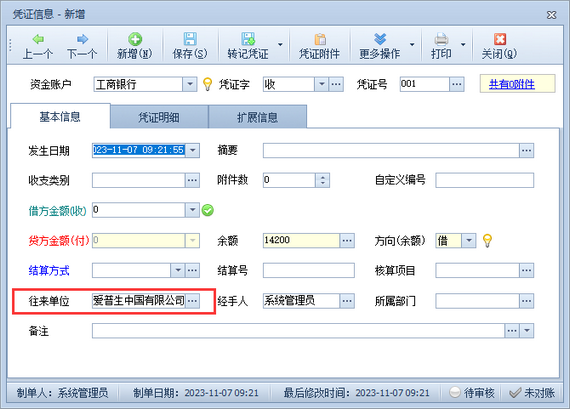
Task: Go to next voucher with 下一个 arrow
Action: (83, 39)
